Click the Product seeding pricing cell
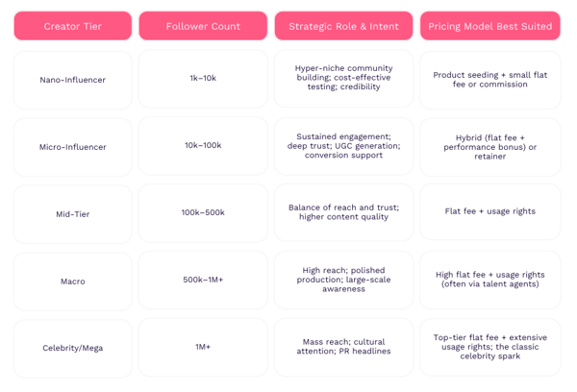 click(489, 79)
